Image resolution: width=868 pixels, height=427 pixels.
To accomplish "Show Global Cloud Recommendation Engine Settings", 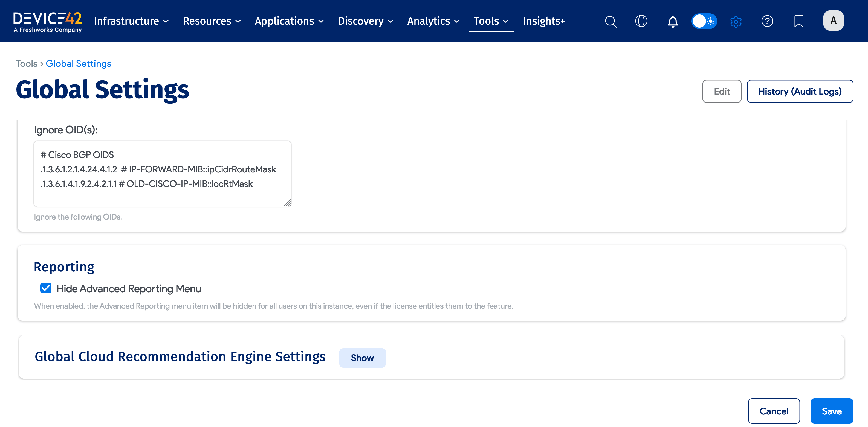I will pos(362,358).
